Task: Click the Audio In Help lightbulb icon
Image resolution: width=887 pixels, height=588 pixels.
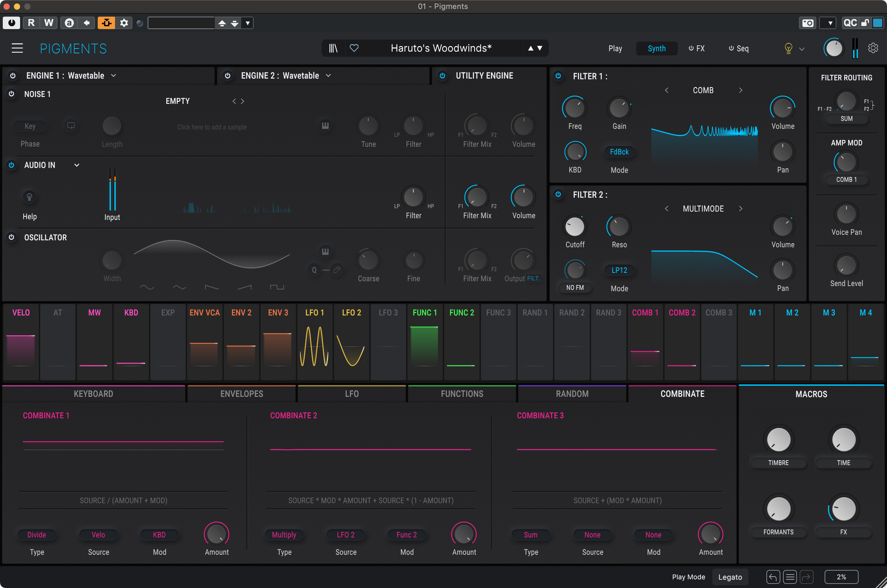Action: [x=29, y=197]
